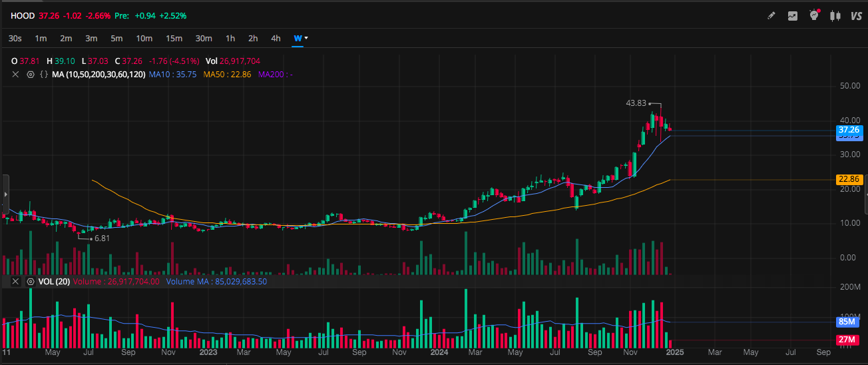Select the 30s timeframe

click(15, 38)
